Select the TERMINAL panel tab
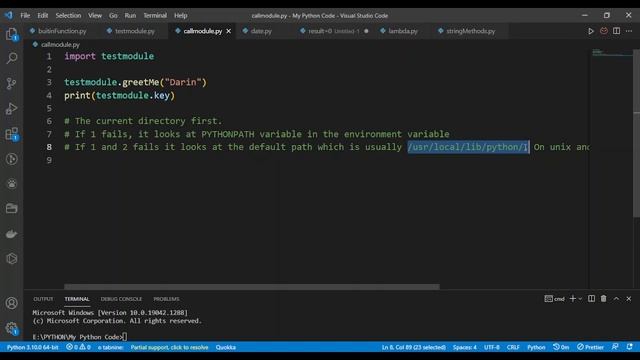640x360 pixels. coord(77,299)
